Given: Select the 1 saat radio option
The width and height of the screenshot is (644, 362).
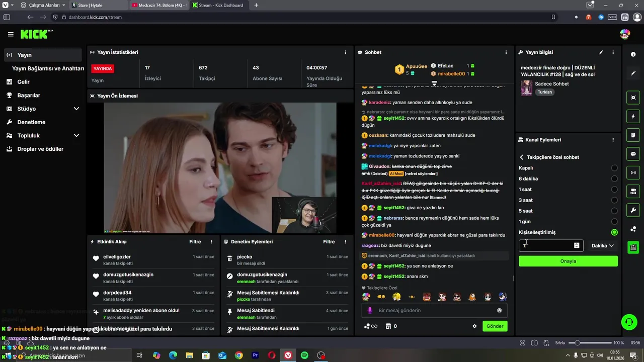Looking at the screenshot, I should click(614, 190).
